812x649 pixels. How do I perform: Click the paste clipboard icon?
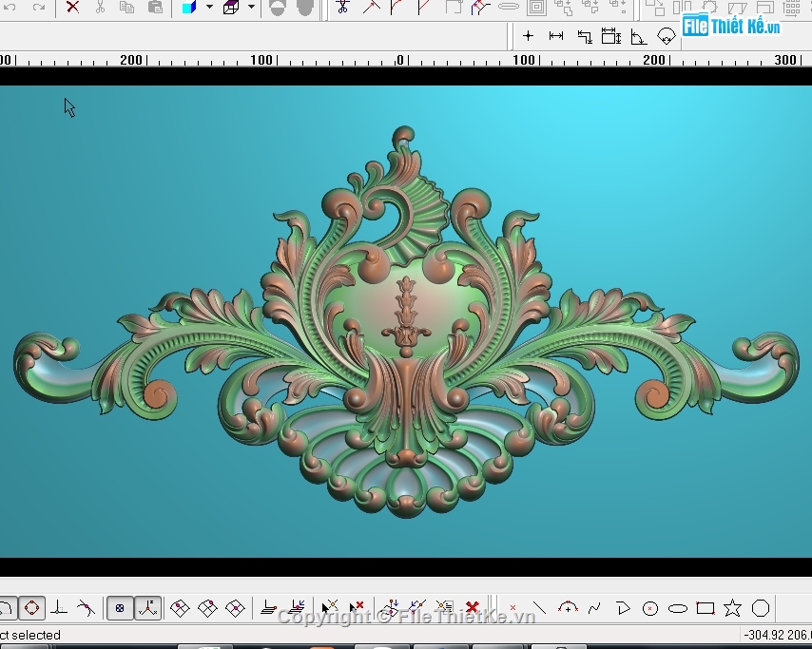pyautogui.click(x=155, y=8)
